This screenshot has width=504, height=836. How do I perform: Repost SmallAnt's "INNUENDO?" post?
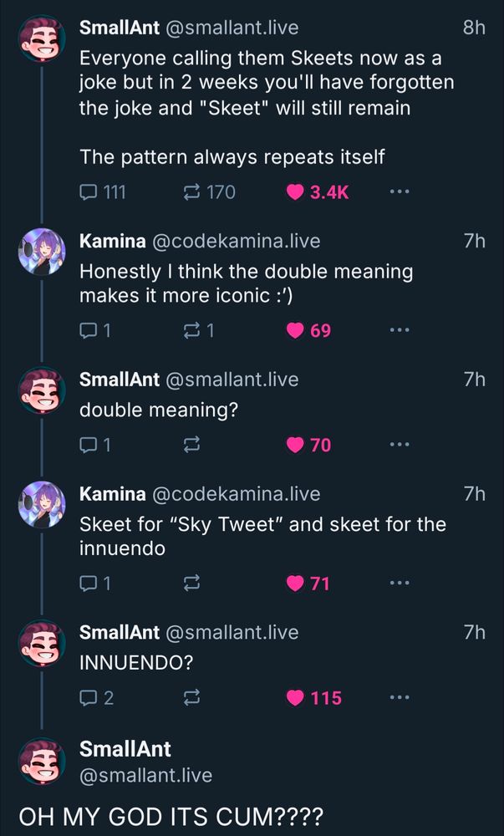pos(191,697)
